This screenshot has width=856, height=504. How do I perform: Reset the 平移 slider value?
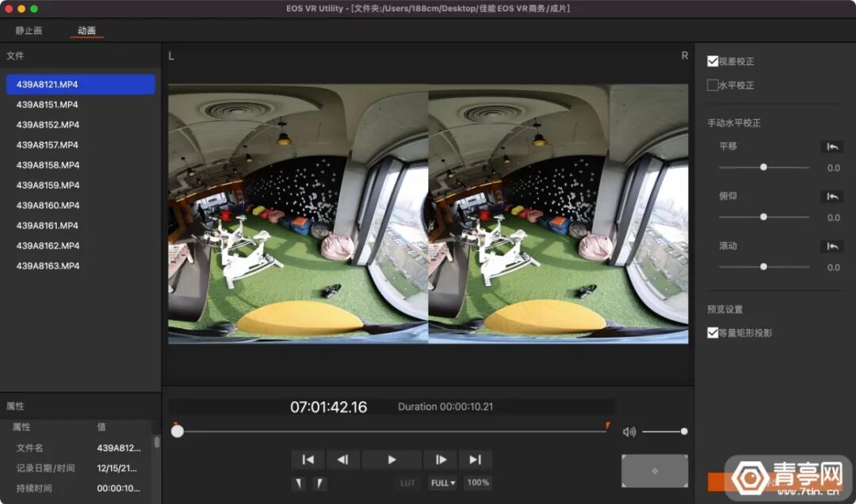click(832, 147)
